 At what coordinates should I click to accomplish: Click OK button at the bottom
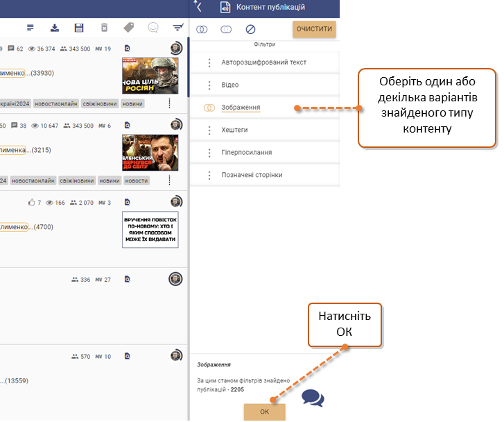coord(265,412)
